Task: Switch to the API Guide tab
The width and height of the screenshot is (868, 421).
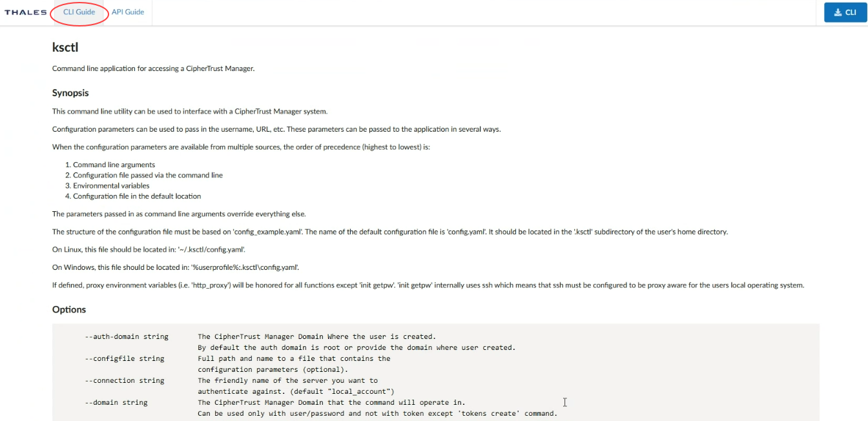Action: [127, 11]
